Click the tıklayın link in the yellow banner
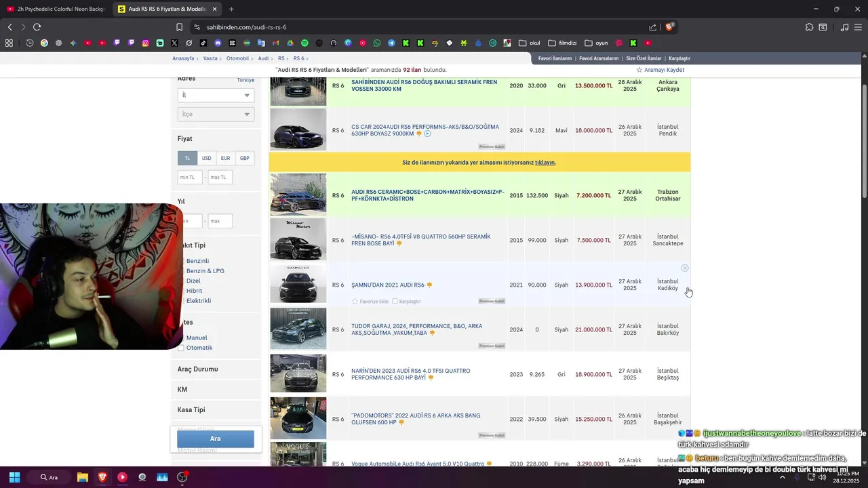Viewport: 868px width, 488px height. [545, 163]
